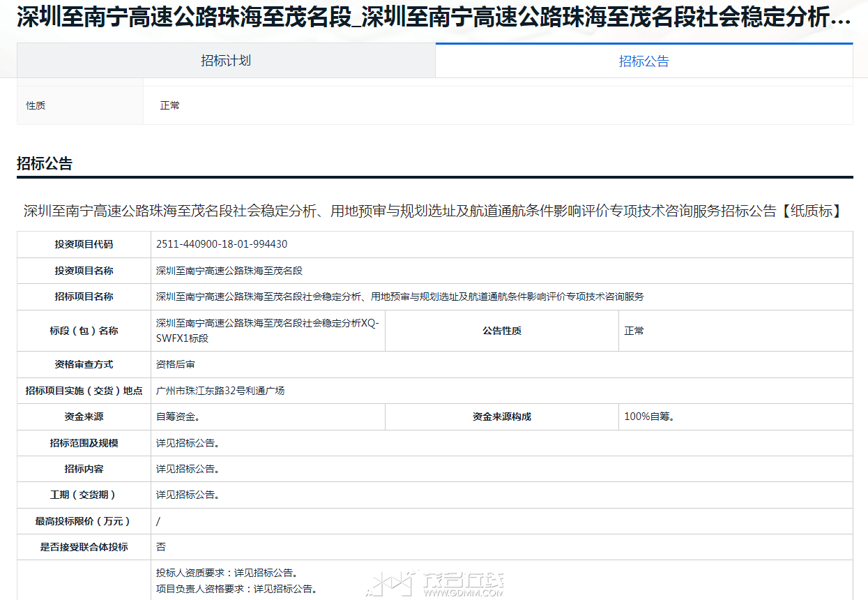Click the XQ-SWFX1标段 section name value
This screenshot has width=868, height=600.
click(x=267, y=331)
